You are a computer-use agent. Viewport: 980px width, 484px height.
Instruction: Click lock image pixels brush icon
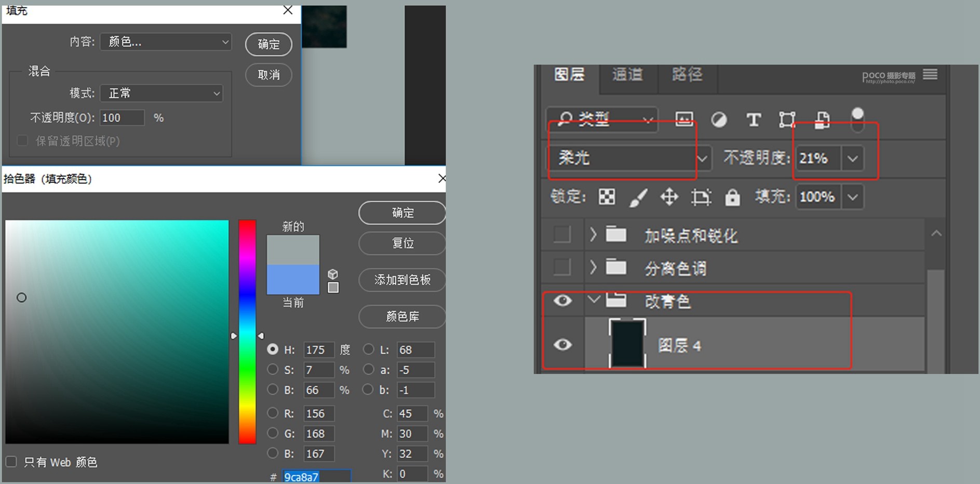pyautogui.click(x=638, y=197)
